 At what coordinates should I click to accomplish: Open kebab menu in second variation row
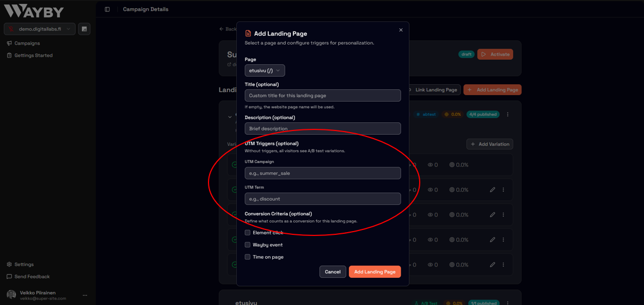[x=504, y=190]
